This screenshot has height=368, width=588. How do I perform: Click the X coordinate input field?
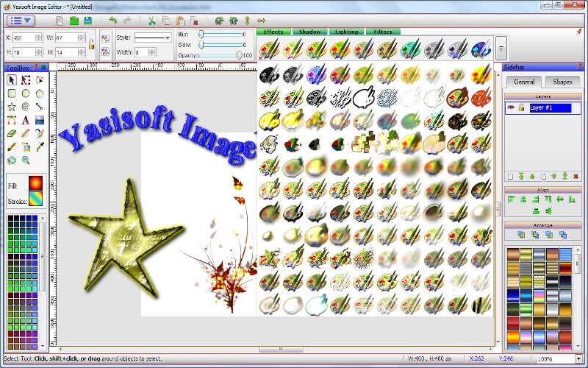coord(24,38)
